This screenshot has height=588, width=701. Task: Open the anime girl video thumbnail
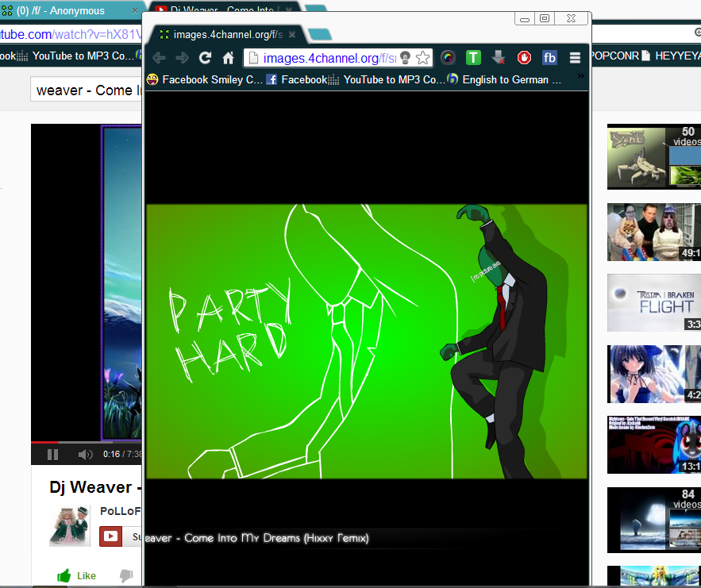click(653, 374)
